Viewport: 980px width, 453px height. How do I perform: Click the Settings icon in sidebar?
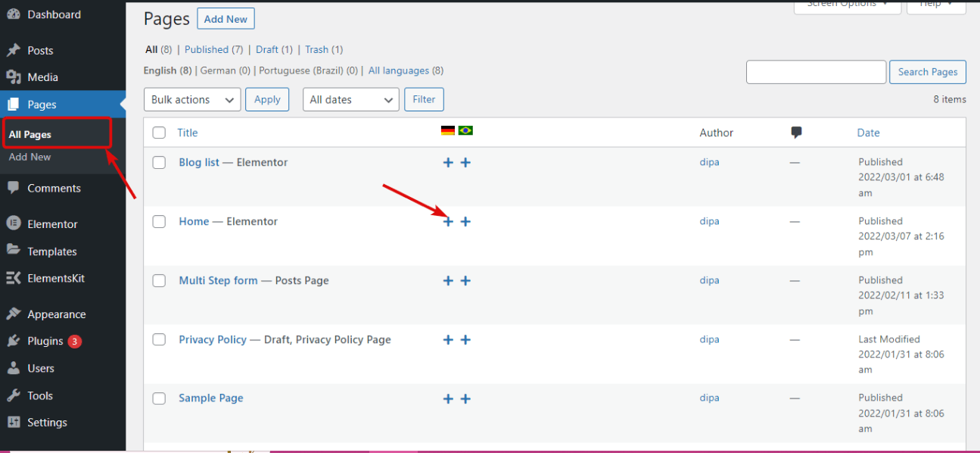click(13, 422)
